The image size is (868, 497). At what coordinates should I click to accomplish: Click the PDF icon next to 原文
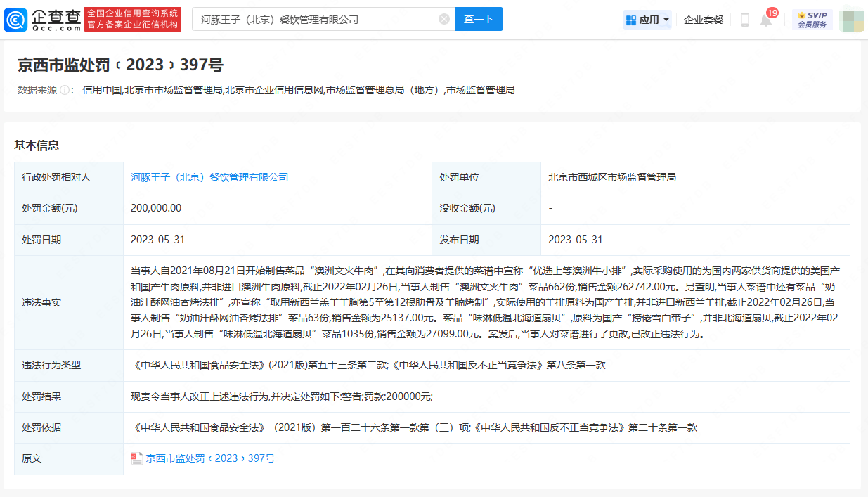[x=136, y=458]
